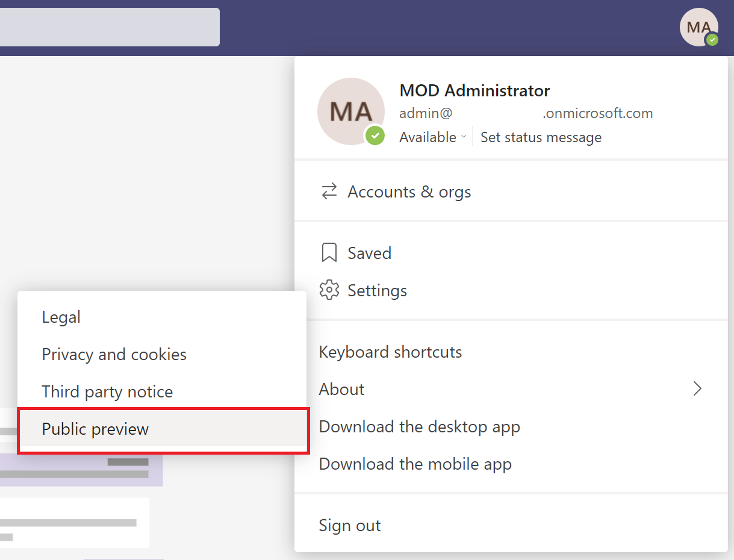Click the MOD Administrator name
The image size is (734, 560).
click(474, 91)
